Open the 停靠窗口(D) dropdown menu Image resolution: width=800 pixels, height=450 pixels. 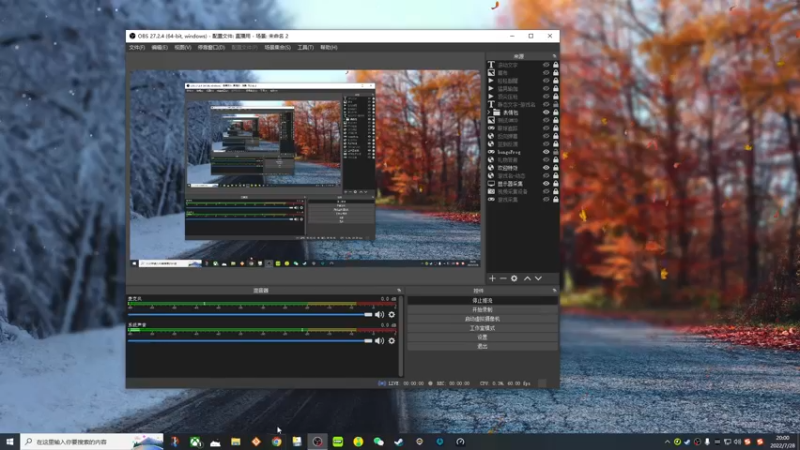[211, 47]
